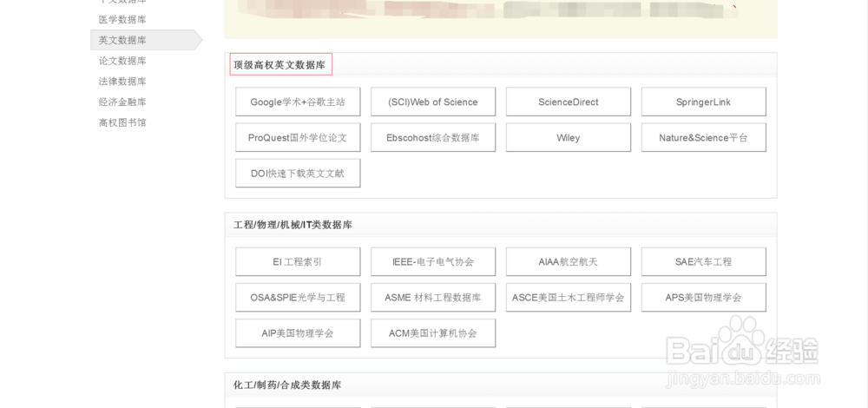Click the Google学术+谷歌主站 button
The width and height of the screenshot is (868, 408).
tap(298, 102)
